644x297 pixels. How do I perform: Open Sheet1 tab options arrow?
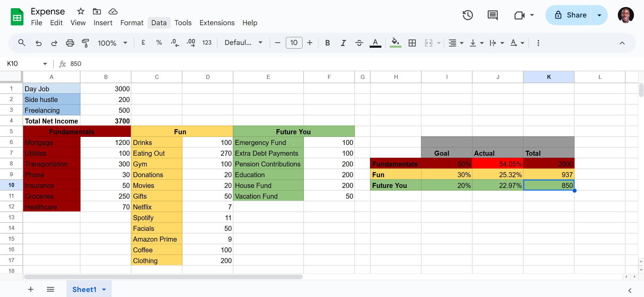104,290
